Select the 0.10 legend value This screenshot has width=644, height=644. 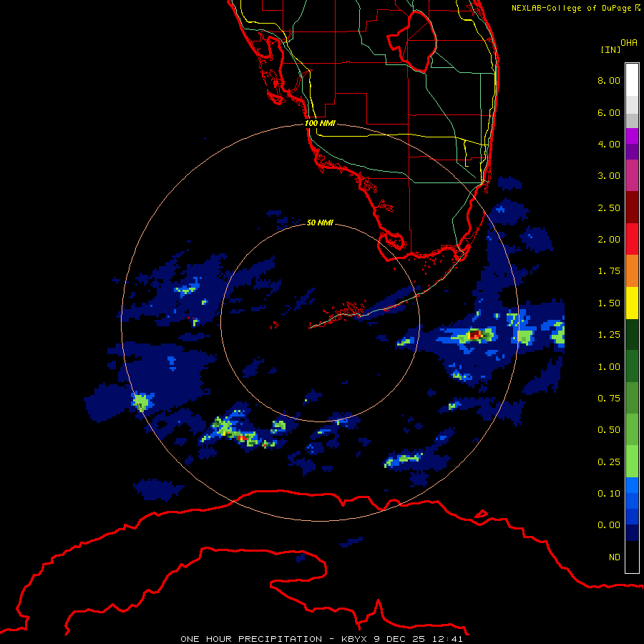[x=609, y=494]
